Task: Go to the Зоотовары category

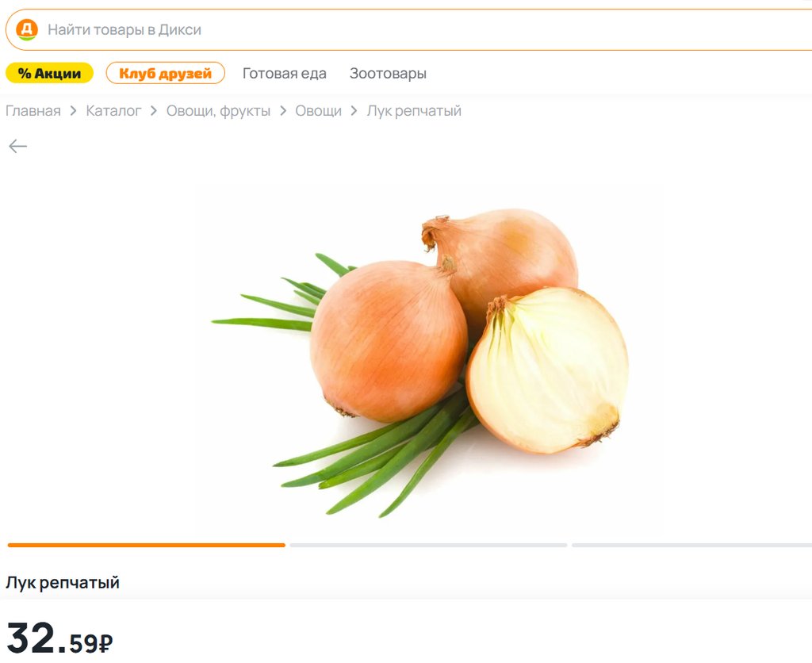Action: 388,74
